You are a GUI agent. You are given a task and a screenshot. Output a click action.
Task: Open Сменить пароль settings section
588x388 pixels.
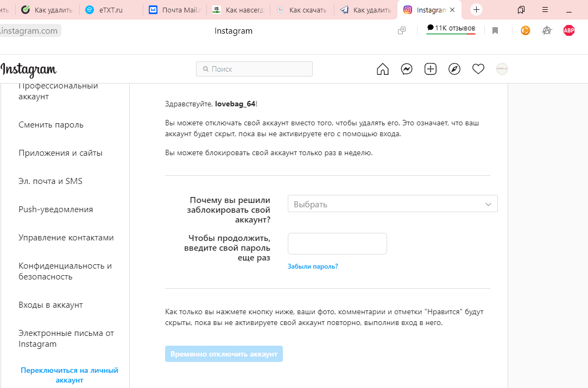(51, 125)
